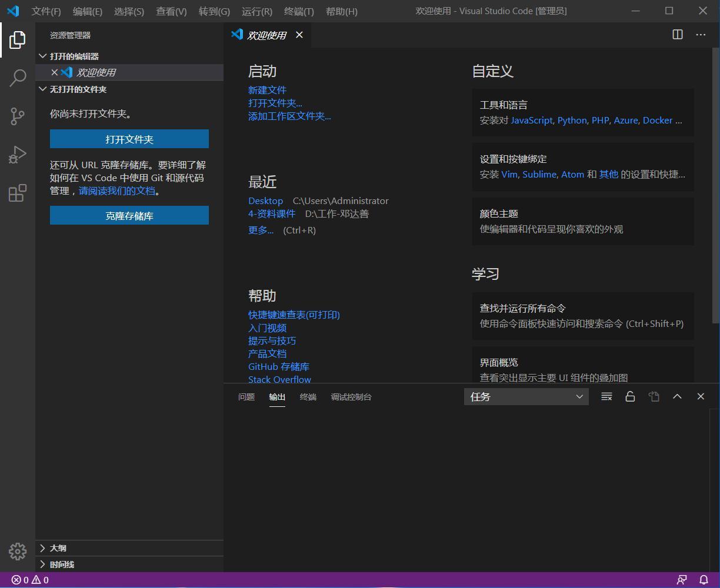Screen dimensions: 720x588
Task: Open more editor actions with the ellipsis icon
Action: click(701, 35)
